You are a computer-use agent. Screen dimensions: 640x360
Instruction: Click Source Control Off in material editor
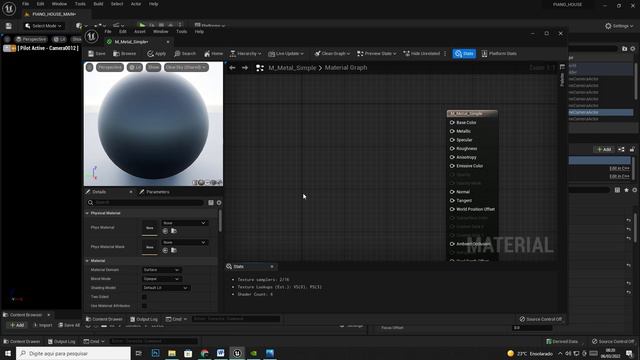(x=540, y=319)
